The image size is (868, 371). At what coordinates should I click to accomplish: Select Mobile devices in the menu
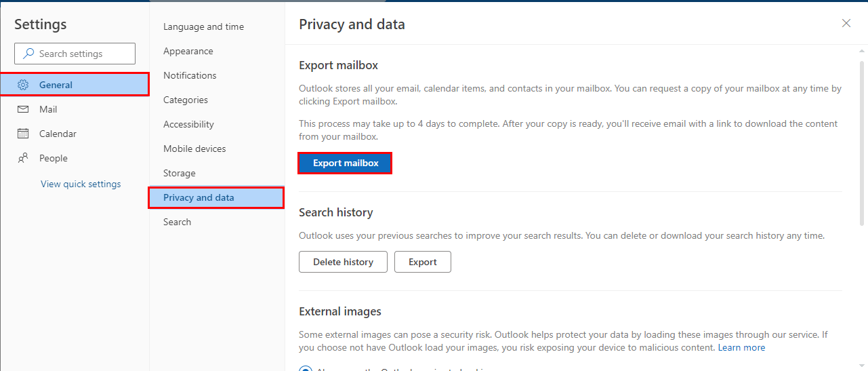(x=194, y=149)
